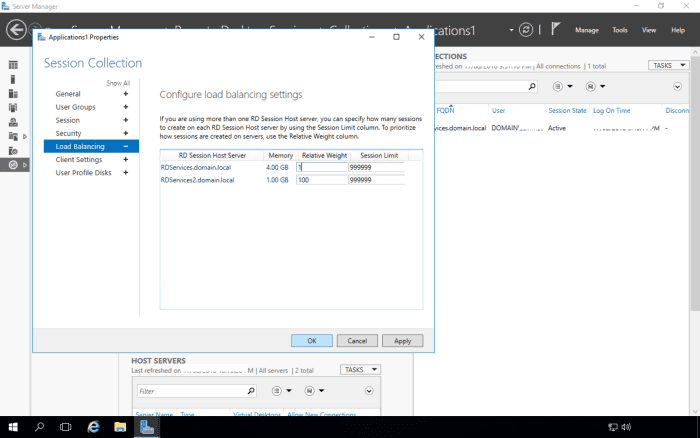
Task: Open taskbar search magnifier
Action: pyautogui.click(x=39, y=427)
